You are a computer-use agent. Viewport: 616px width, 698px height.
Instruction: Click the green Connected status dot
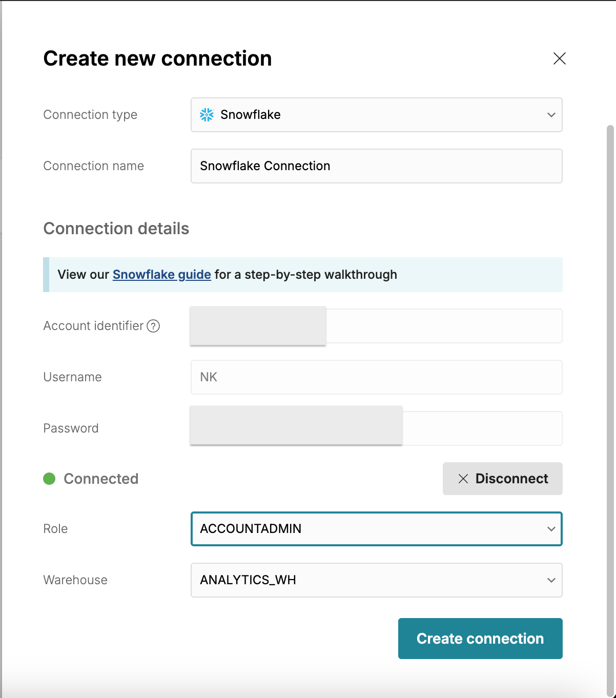pyautogui.click(x=49, y=479)
